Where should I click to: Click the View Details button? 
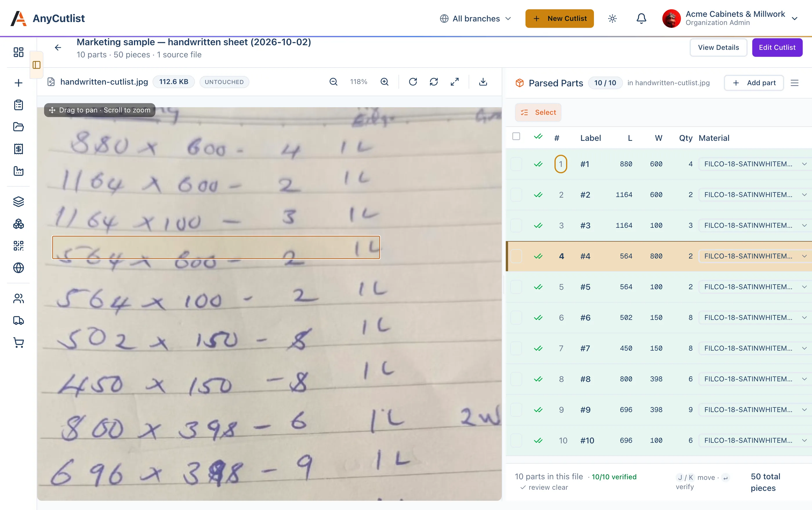point(718,48)
